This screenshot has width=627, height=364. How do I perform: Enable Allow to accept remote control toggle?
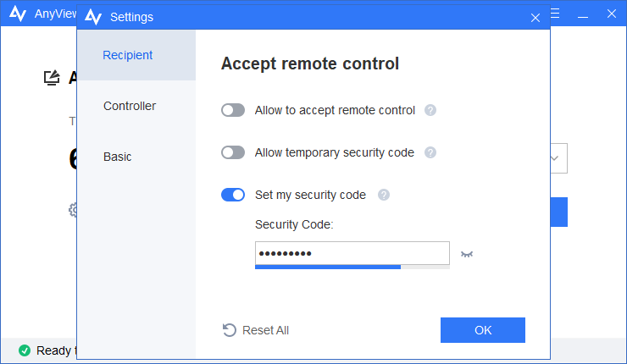[233, 110]
